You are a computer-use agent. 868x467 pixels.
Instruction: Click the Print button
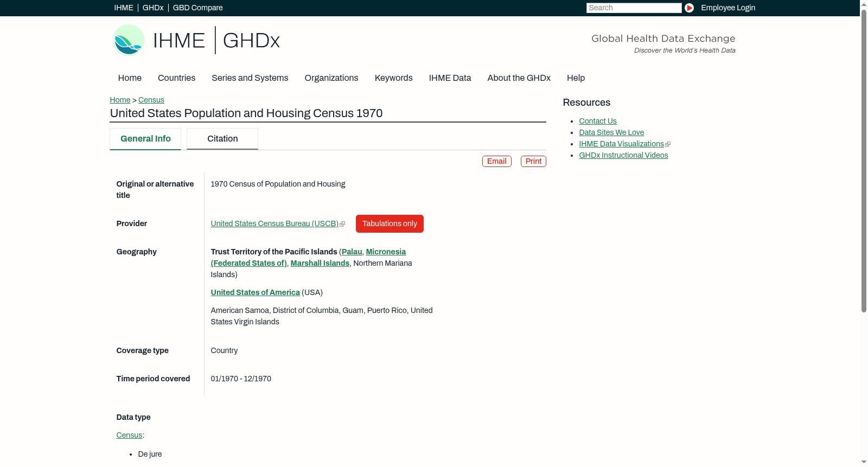coord(533,161)
